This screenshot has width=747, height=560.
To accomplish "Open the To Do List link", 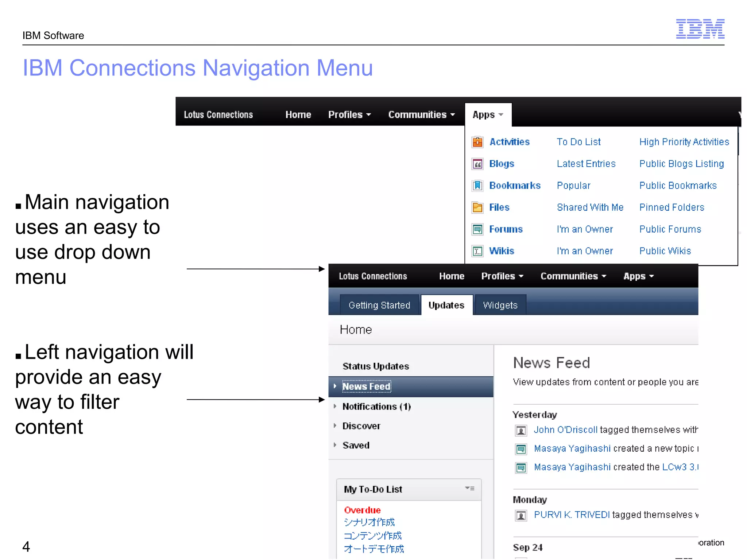I will pos(578,142).
